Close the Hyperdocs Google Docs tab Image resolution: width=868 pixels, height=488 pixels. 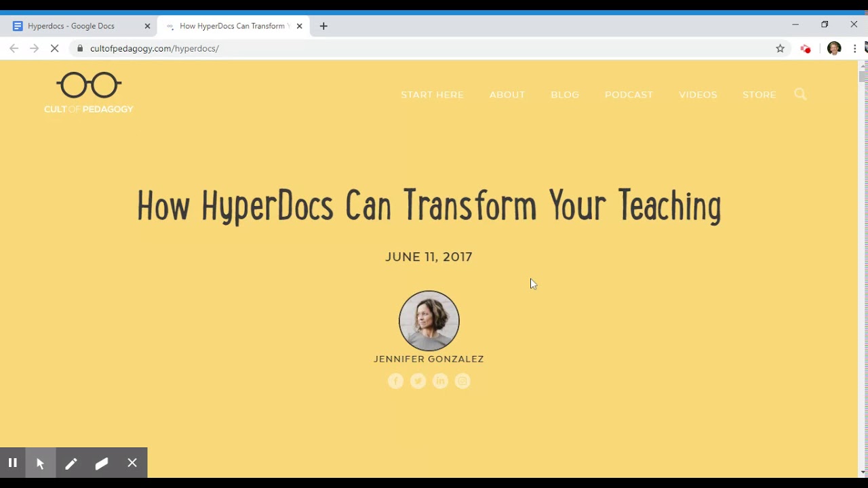tap(147, 26)
